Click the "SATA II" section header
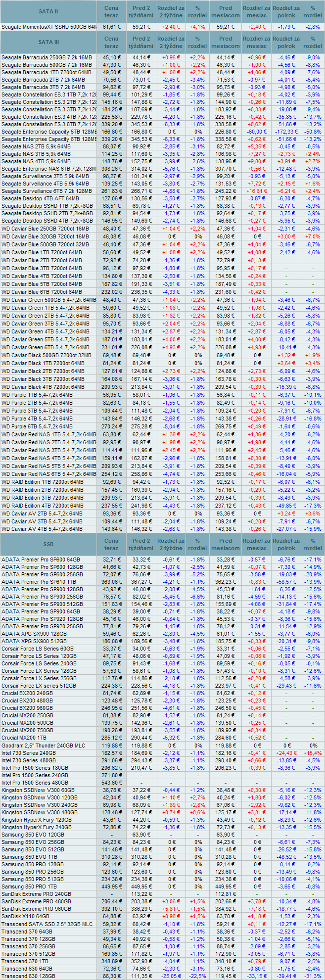This screenshot has width=325, height=980. [48, 11]
